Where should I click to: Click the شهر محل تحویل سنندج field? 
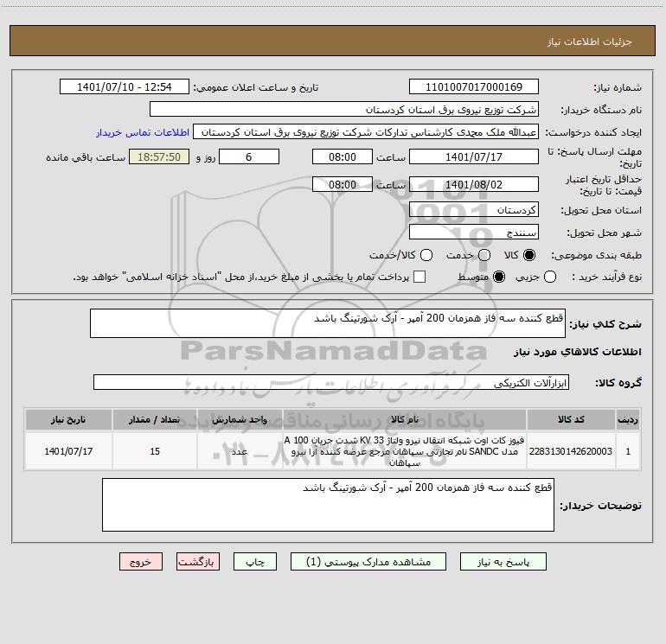tap(474, 232)
